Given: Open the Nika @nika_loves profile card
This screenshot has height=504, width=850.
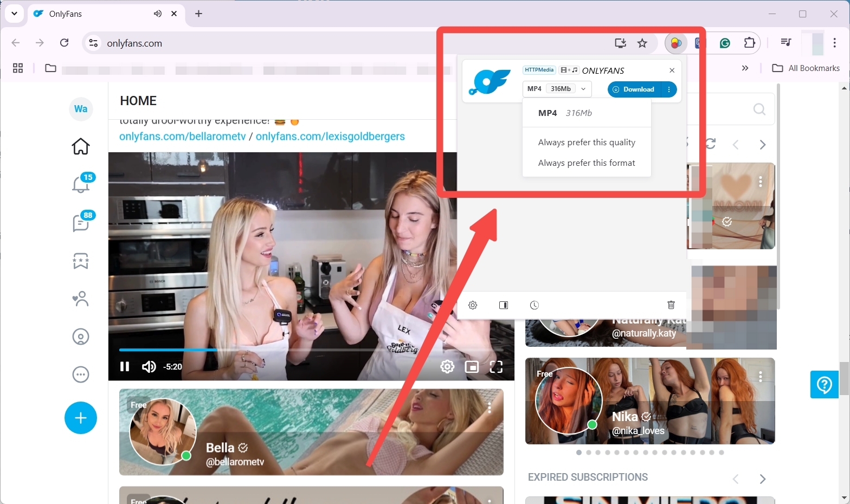Looking at the screenshot, I should pos(650,401).
